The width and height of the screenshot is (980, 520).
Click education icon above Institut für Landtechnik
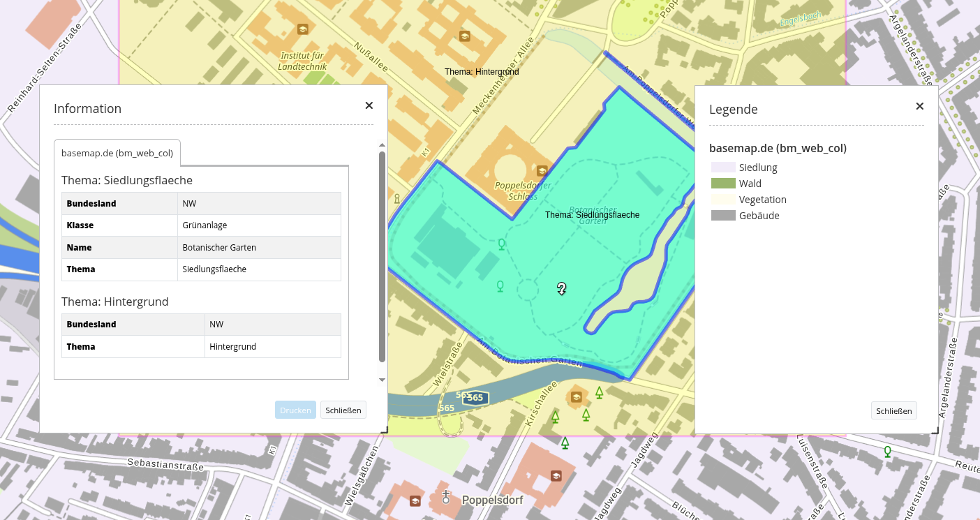coord(303,29)
